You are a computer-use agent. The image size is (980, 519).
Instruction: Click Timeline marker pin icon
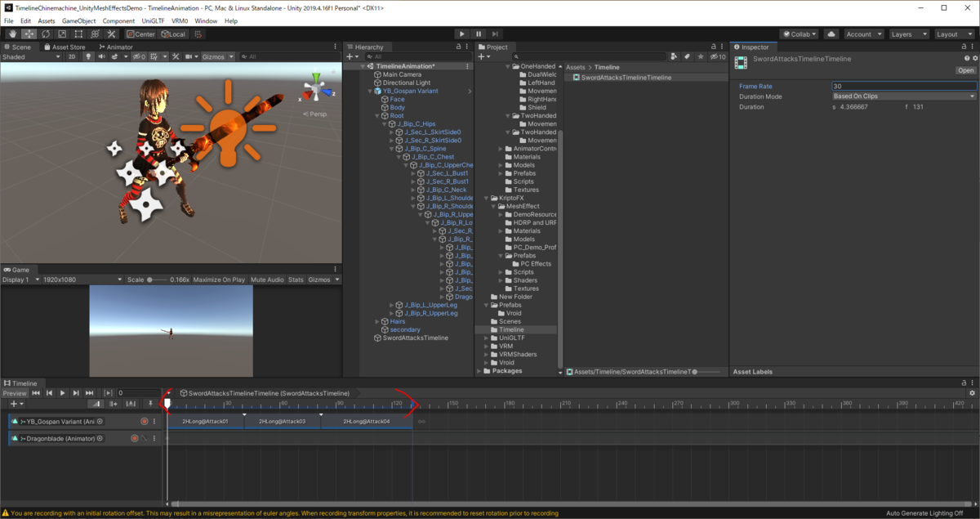coord(151,404)
